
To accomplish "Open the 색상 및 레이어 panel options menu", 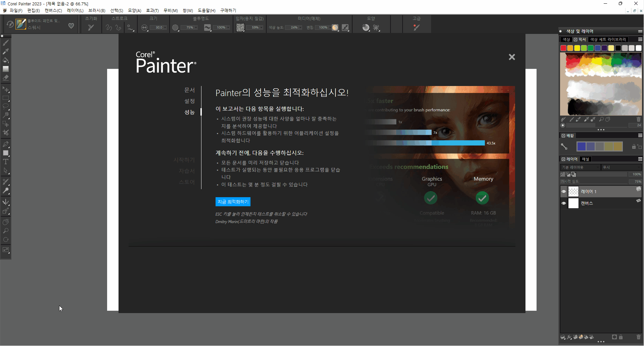I will pyautogui.click(x=640, y=31).
